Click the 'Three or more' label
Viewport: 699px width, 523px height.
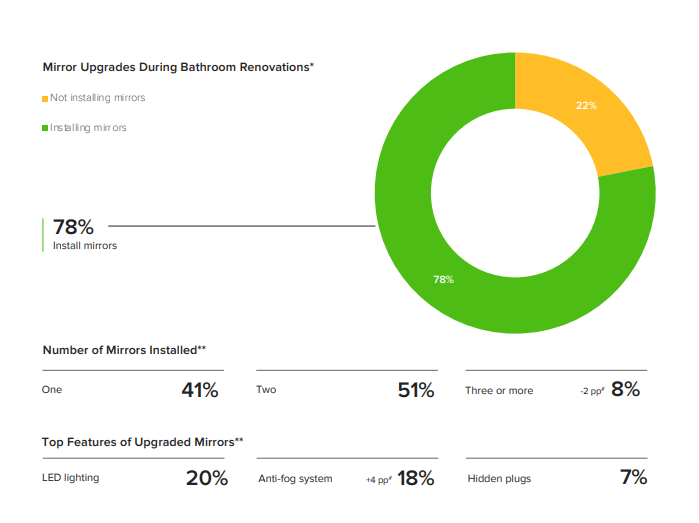(499, 391)
